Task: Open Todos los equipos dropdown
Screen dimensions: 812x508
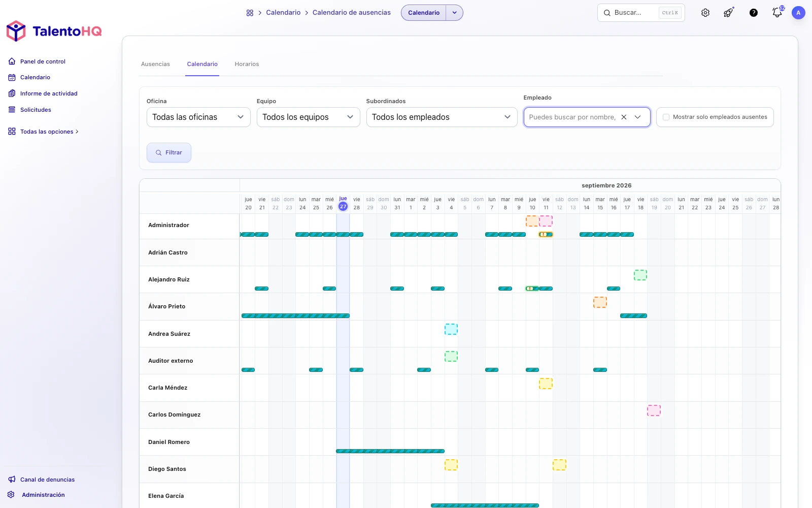Action: pyautogui.click(x=309, y=117)
